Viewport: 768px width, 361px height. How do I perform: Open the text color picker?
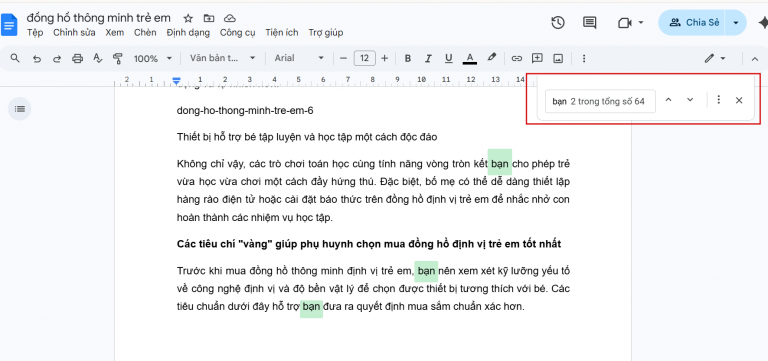(470, 59)
